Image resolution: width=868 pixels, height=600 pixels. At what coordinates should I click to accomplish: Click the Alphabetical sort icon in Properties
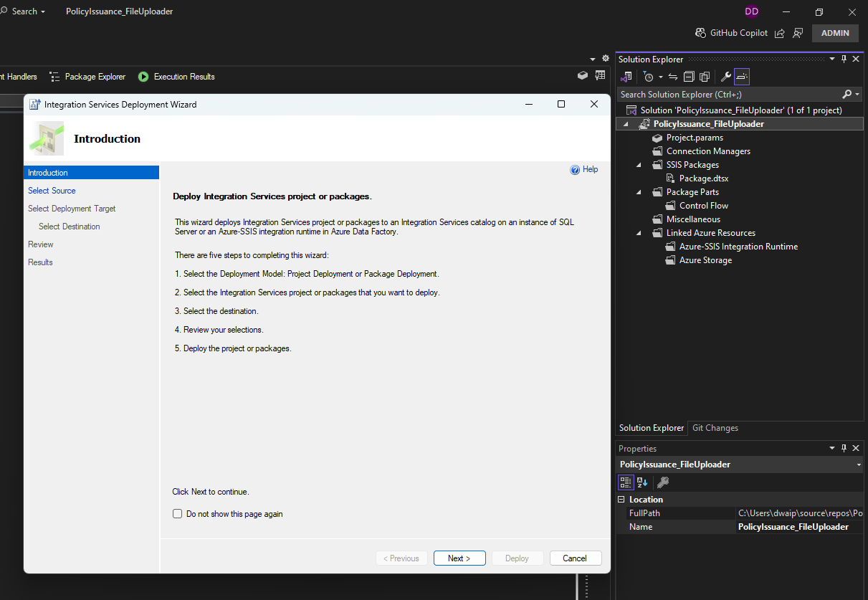pos(642,482)
